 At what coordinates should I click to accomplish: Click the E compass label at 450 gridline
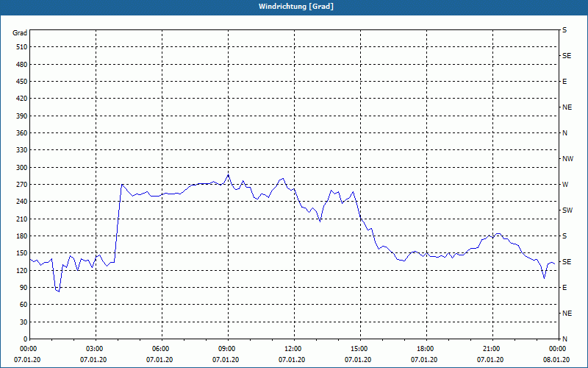[x=564, y=82]
